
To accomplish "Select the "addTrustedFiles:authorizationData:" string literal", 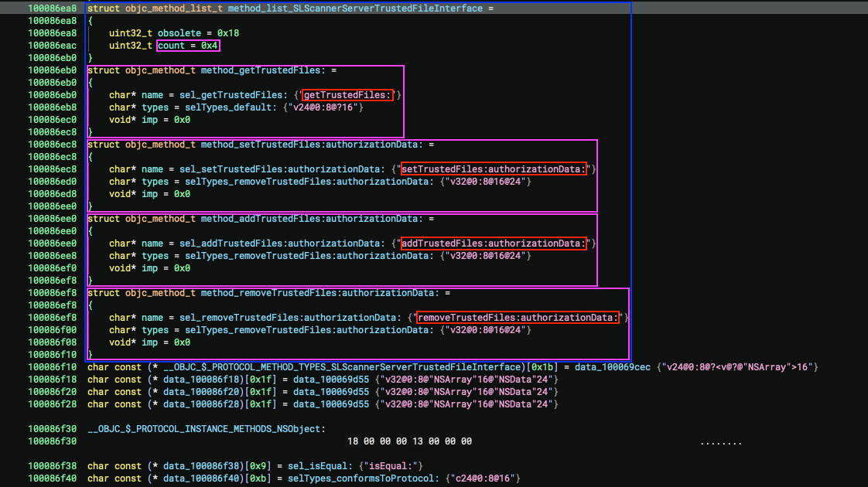I will pos(494,243).
